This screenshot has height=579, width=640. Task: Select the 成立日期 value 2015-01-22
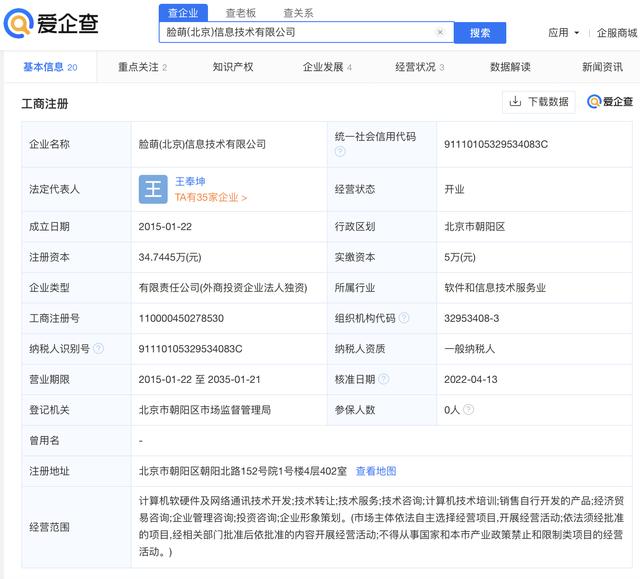165,226
